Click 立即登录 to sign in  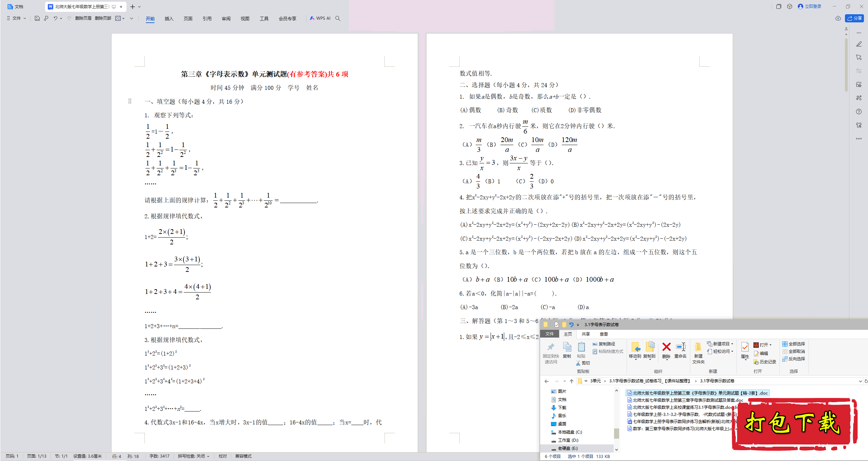(810, 6)
